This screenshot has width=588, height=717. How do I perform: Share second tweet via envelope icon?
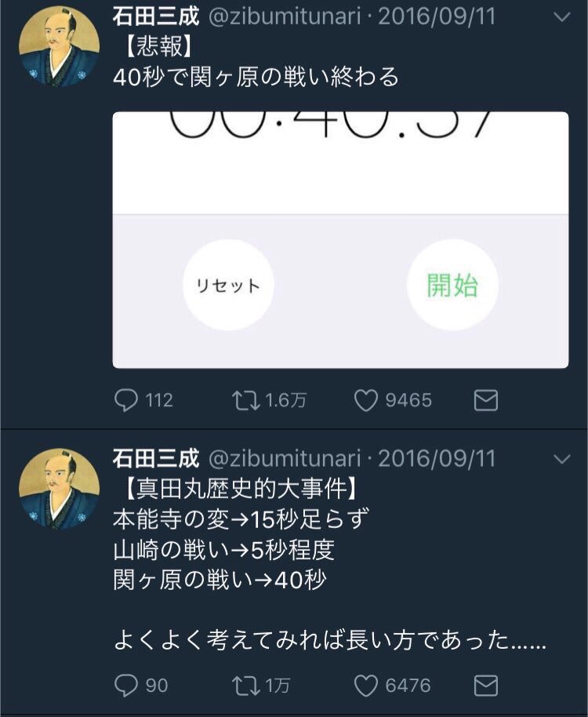tap(485, 686)
